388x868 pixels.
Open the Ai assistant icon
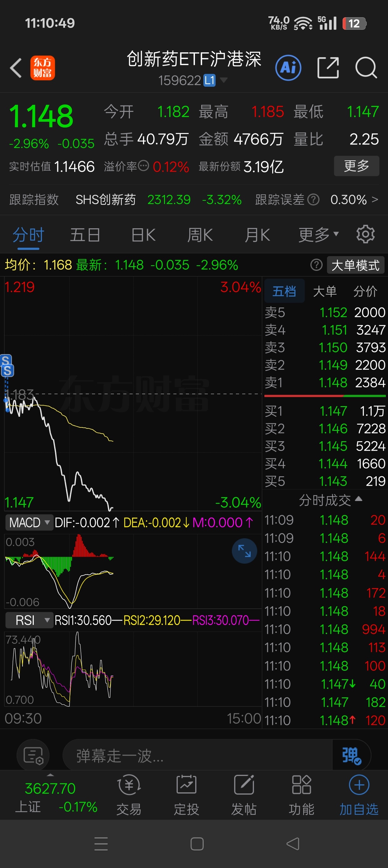point(288,68)
